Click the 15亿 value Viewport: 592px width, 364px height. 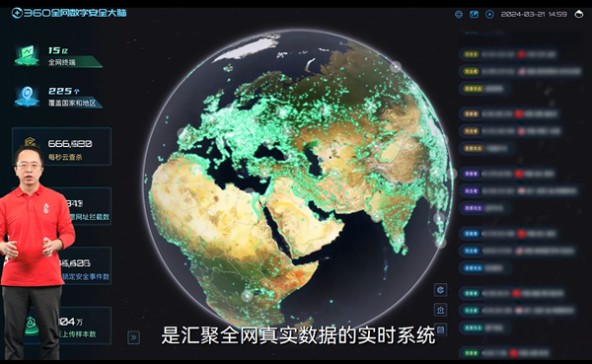click(x=58, y=50)
